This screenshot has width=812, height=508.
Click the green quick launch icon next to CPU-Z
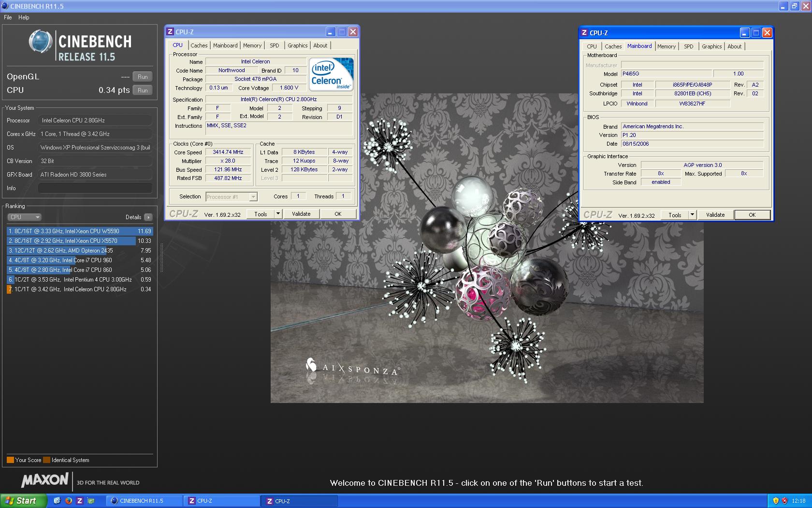91,501
